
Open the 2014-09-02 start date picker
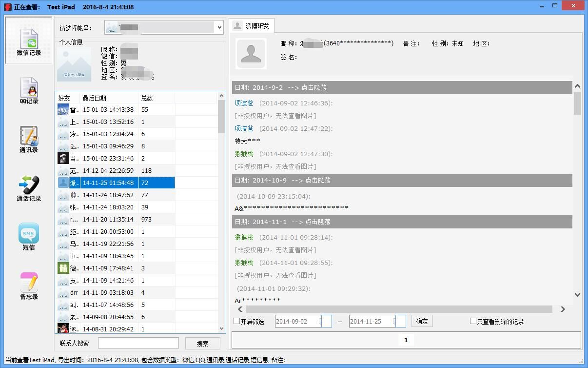326,321
